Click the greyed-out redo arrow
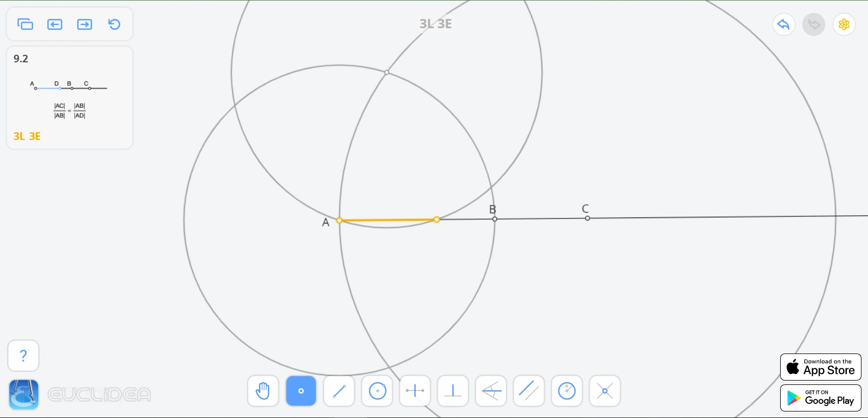The image size is (868, 418). pyautogui.click(x=814, y=24)
